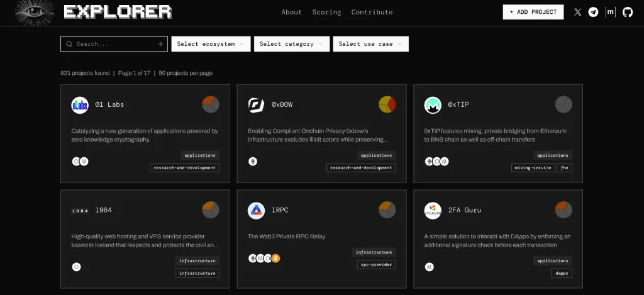This screenshot has width=644, height=295.
Task: Click the "50 projects per page" text
Action: (x=186, y=73)
